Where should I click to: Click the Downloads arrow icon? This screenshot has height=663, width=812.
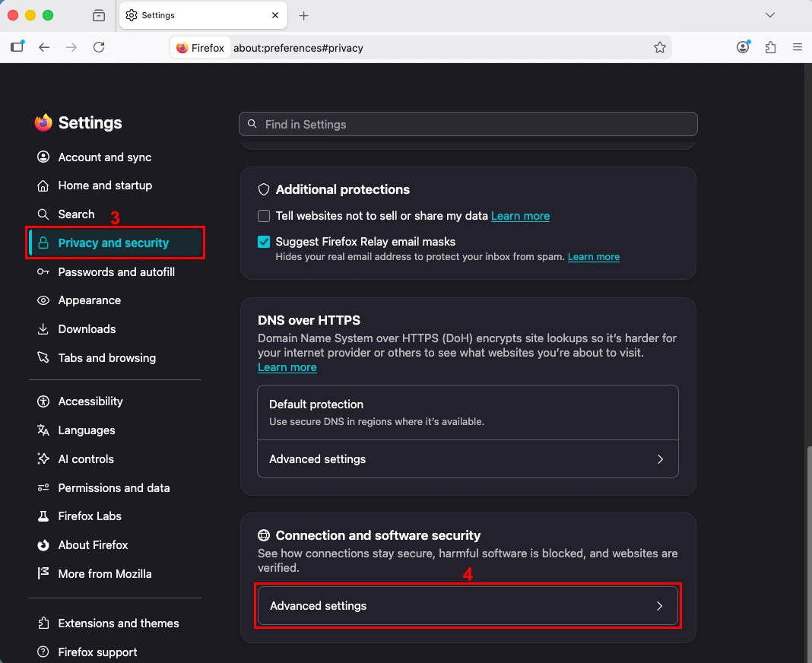[43, 329]
